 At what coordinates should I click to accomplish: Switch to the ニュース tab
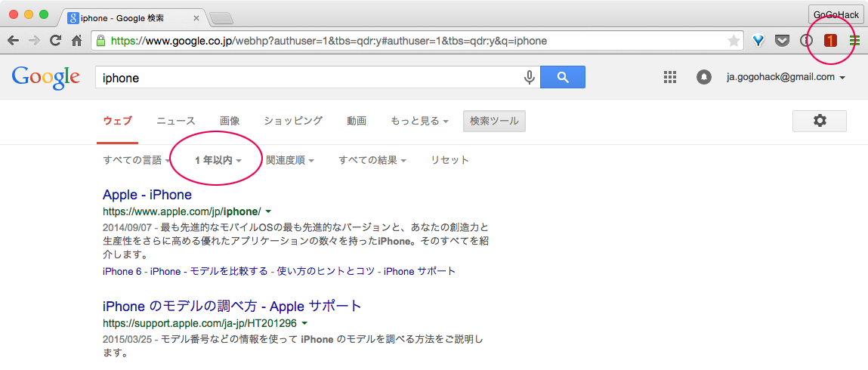click(176, 121)
